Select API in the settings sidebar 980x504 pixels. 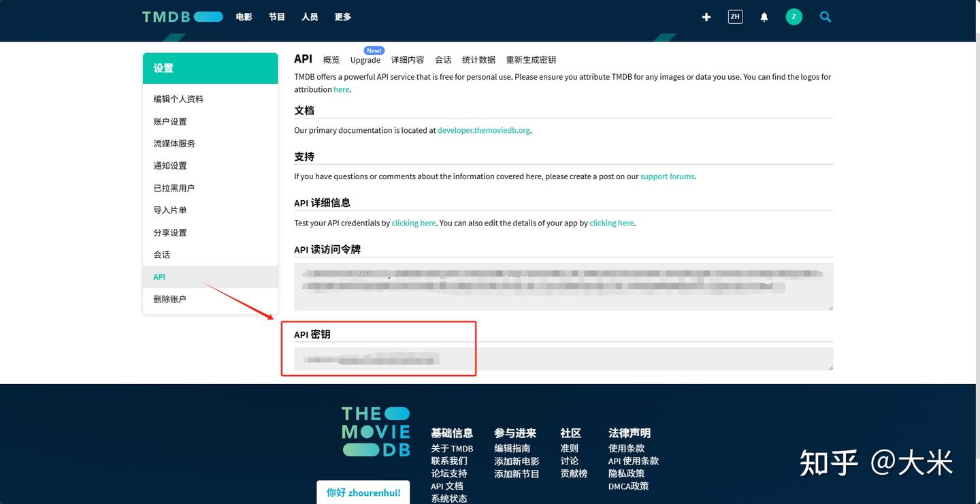click(159, 277)
